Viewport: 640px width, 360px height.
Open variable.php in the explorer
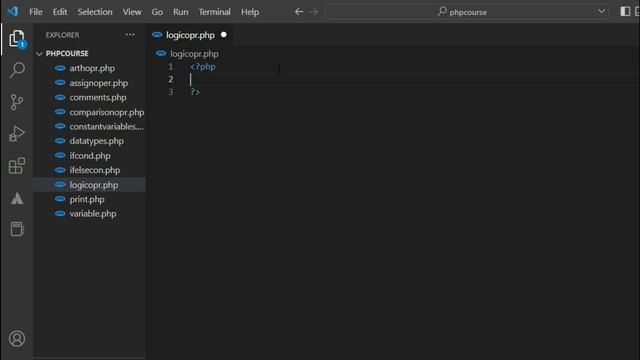coord(93,214)
